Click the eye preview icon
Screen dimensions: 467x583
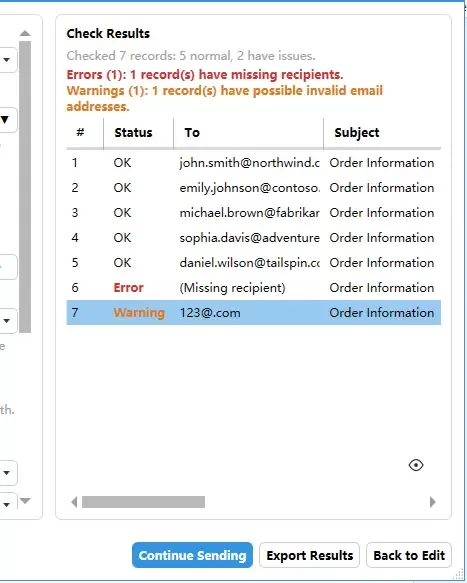tap(416, 465)
